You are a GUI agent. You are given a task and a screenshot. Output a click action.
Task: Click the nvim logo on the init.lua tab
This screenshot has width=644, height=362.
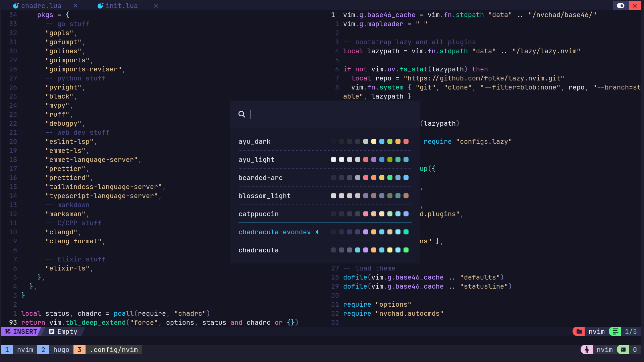(x=100, y=5)
